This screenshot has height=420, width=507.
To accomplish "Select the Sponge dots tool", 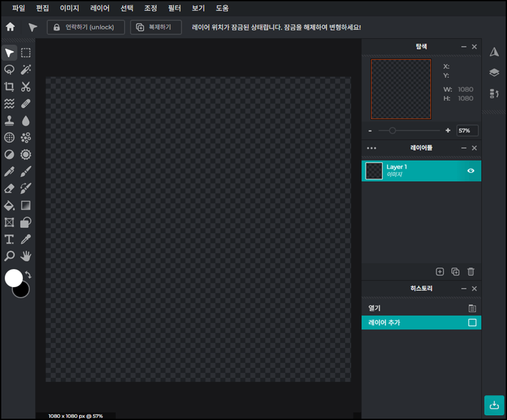I will click(x=26, y=137).
